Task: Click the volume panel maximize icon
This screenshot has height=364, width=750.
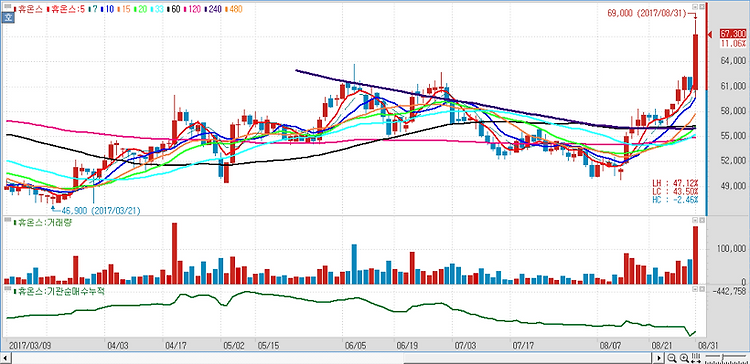Action: 702,221
